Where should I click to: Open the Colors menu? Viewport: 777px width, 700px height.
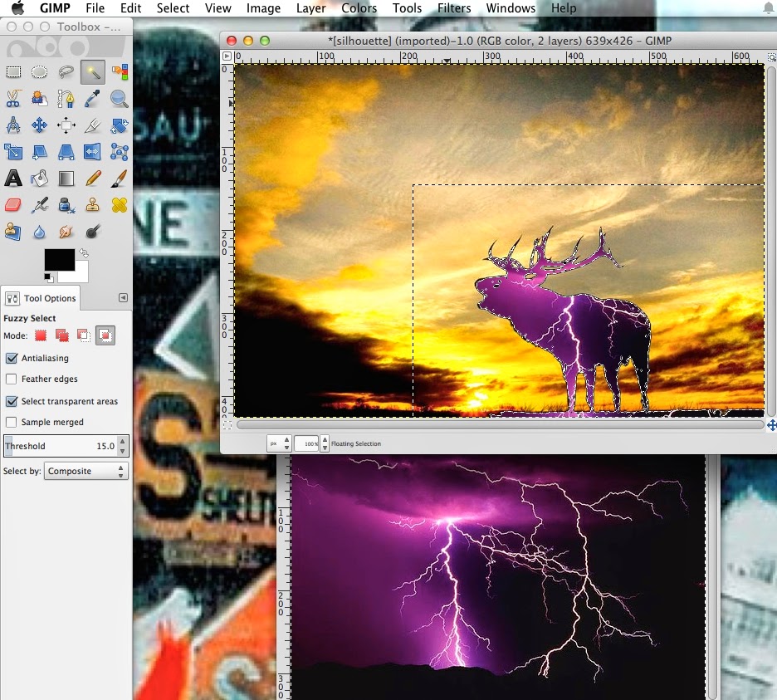tap(359, 8)
